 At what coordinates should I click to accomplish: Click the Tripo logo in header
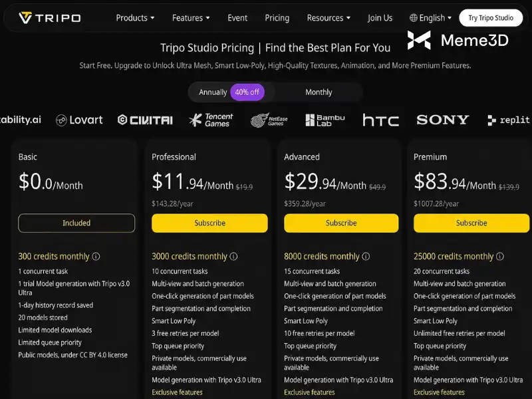pos(50,18)
